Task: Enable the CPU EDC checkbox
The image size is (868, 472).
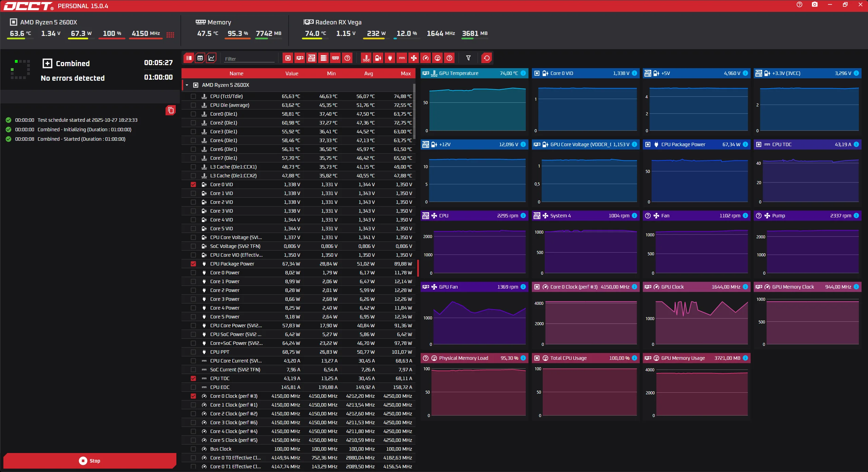Action: 193,387
